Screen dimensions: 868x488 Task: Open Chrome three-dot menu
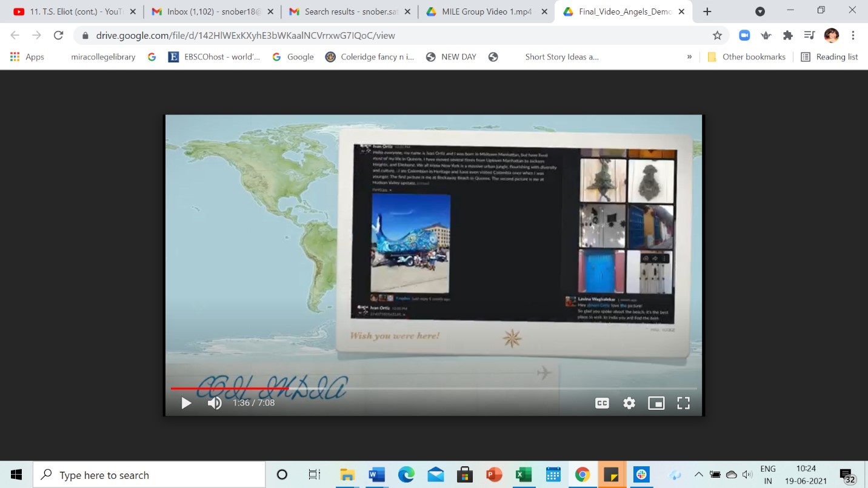pyautogui.click(x=853, y=35)
